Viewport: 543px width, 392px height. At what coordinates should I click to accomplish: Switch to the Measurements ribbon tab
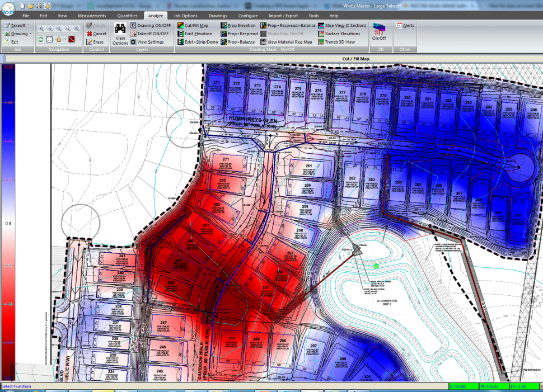pyautogui.click(x=92, y=16)
